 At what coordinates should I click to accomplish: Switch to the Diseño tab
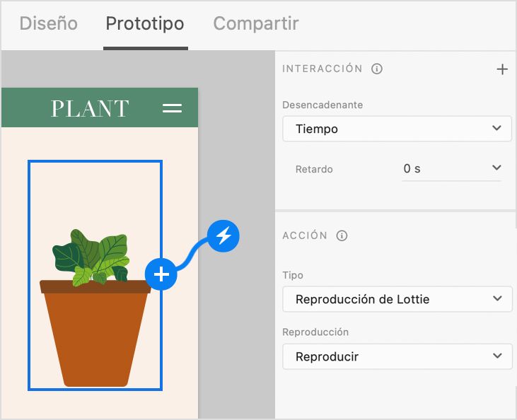point(49,24)
